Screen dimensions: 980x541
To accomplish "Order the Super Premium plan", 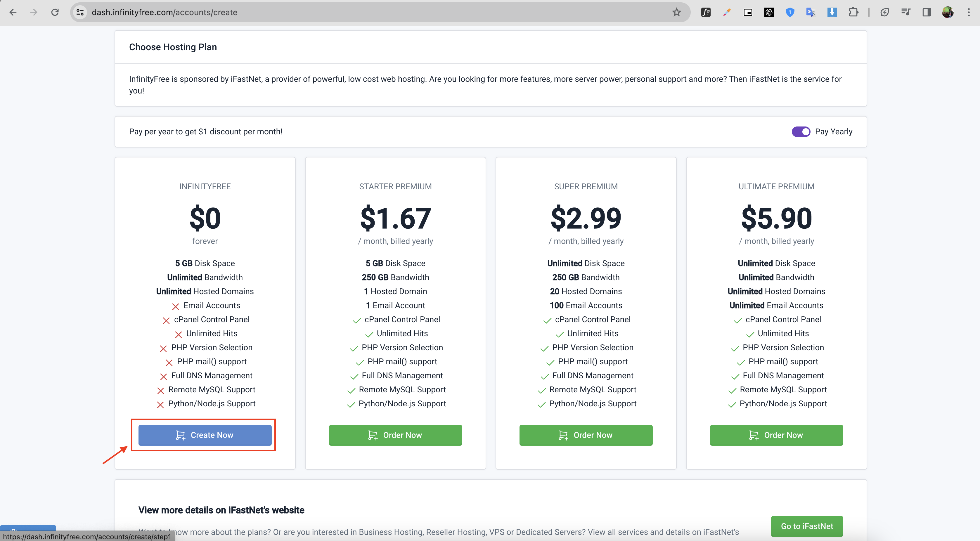I will tap(586, 435).
